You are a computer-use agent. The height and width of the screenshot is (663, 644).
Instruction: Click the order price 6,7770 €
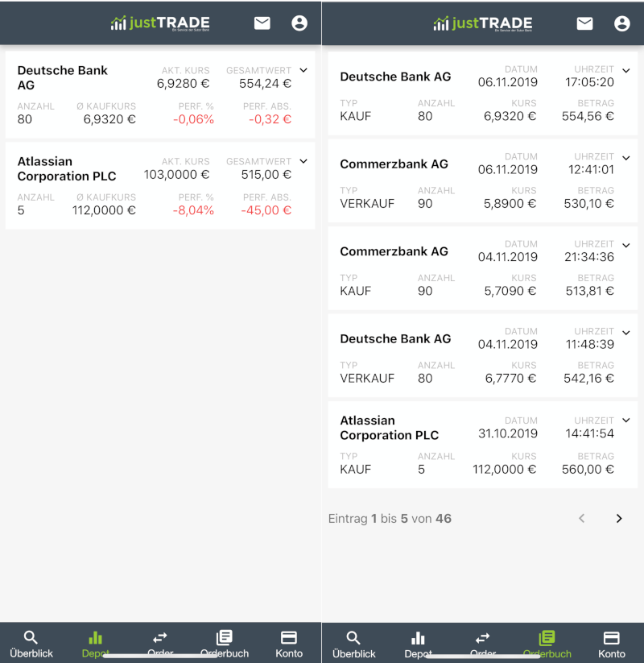coord(510,378)
